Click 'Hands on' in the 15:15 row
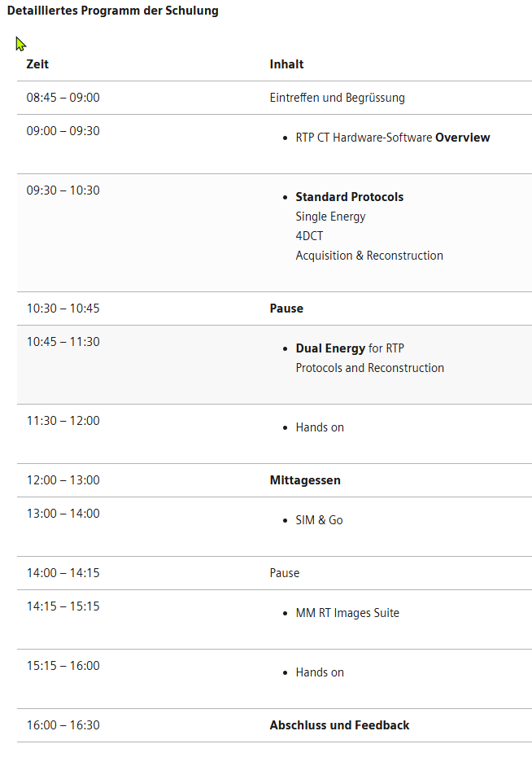Viewport: 532px width, 766px height. [x=319, y=672]
